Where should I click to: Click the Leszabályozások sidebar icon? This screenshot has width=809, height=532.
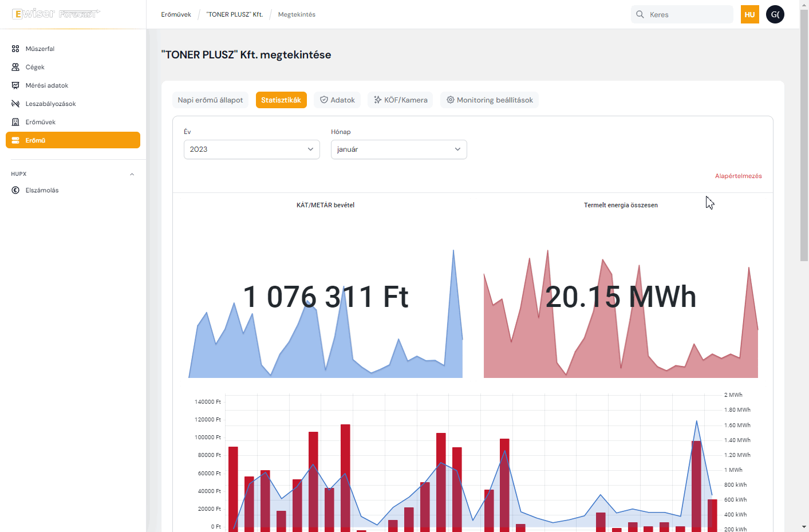[x=15, y=104]
